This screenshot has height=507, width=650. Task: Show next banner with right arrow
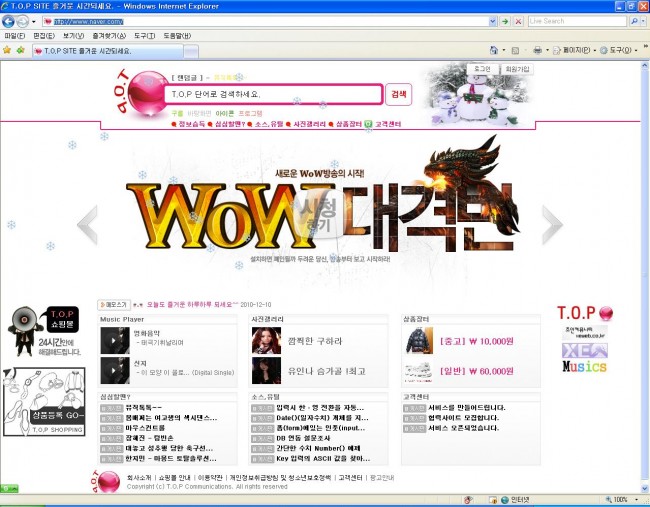pyautogui.click(x=552, y=225)
